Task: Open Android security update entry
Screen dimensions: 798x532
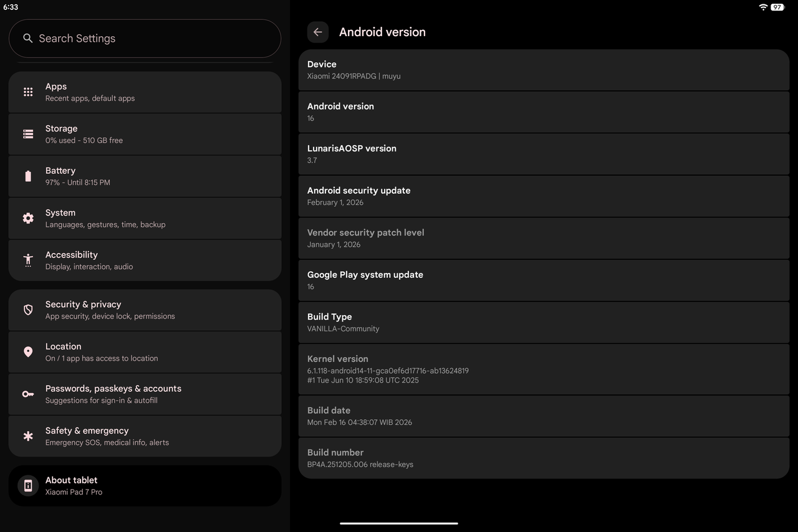Action: click(x=544, y=196)
